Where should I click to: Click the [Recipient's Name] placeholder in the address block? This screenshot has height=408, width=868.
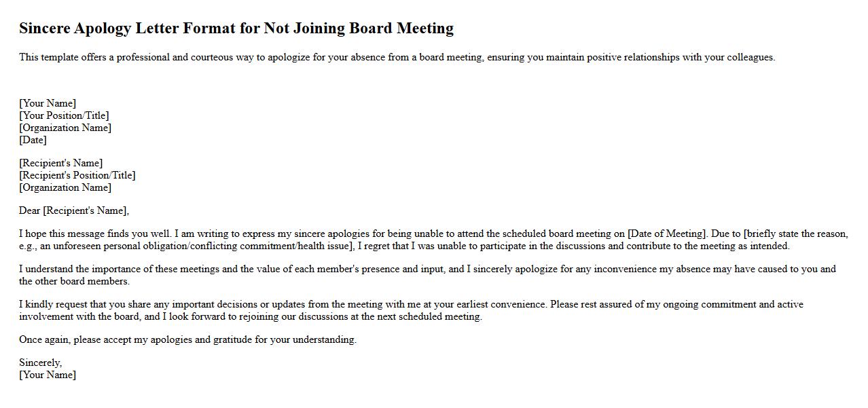(60, 163)
